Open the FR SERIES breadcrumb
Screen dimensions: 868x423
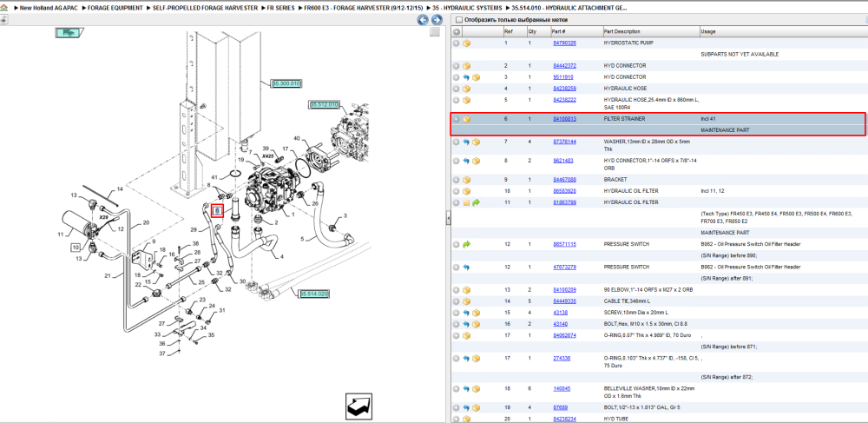point(280,9)
